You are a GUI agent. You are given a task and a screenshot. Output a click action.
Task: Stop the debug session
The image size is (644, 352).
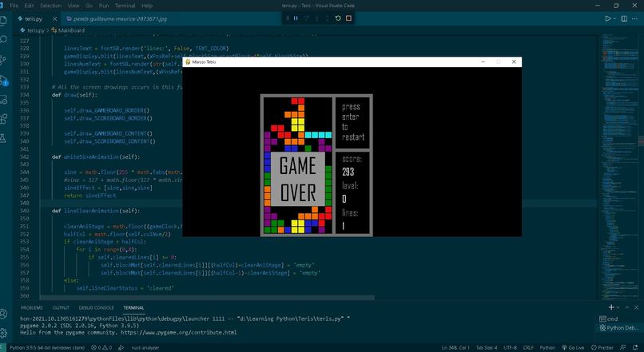348,18
